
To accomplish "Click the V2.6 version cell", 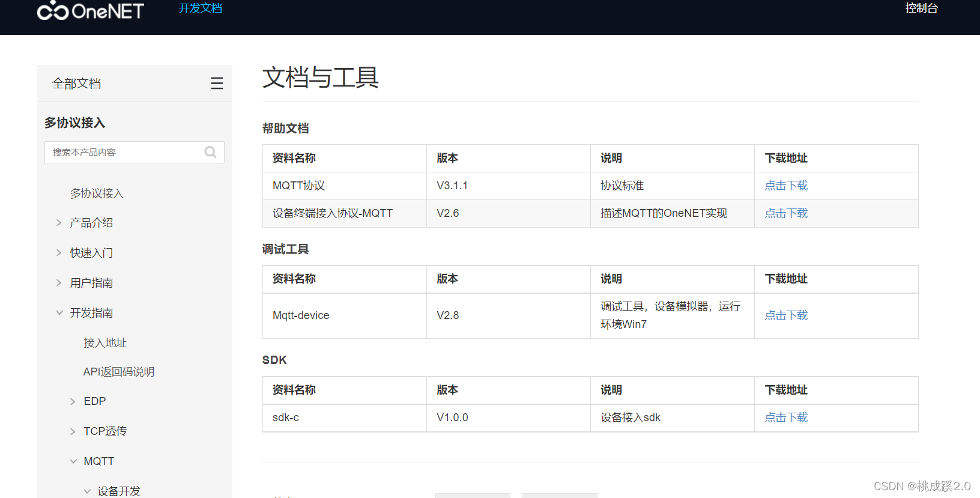I will 509,213.
